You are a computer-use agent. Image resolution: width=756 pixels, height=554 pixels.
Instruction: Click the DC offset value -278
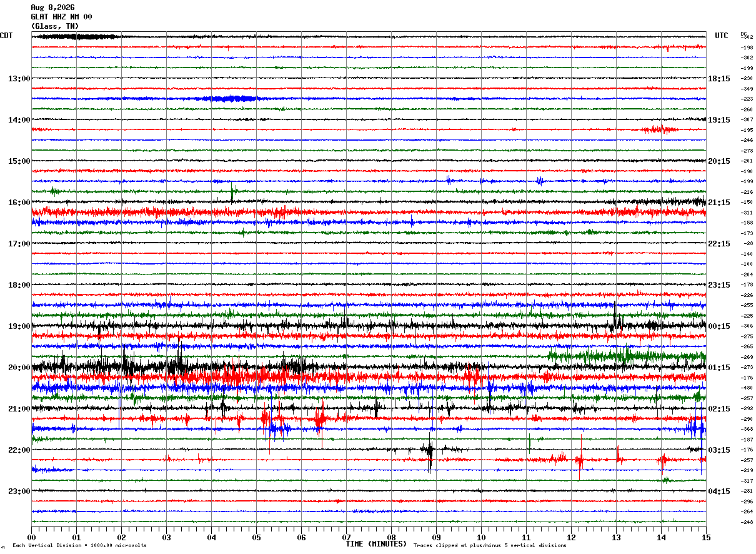click(747, 151)
